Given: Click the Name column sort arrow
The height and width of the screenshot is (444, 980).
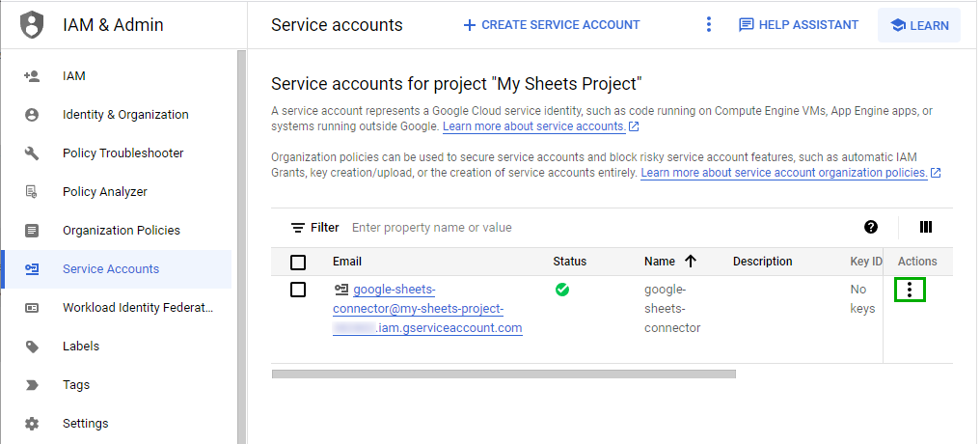Looking at the screenshot, I should coord(690,262).
